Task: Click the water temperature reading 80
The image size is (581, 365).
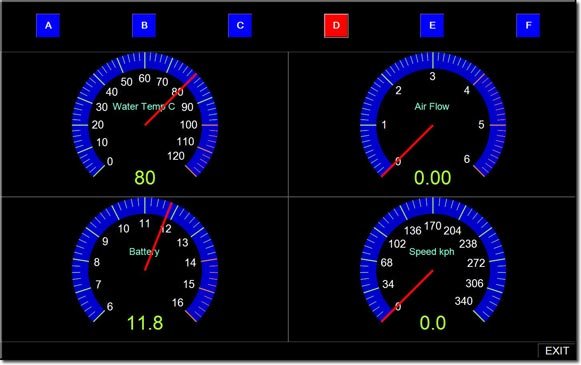Action: (145, 177)
